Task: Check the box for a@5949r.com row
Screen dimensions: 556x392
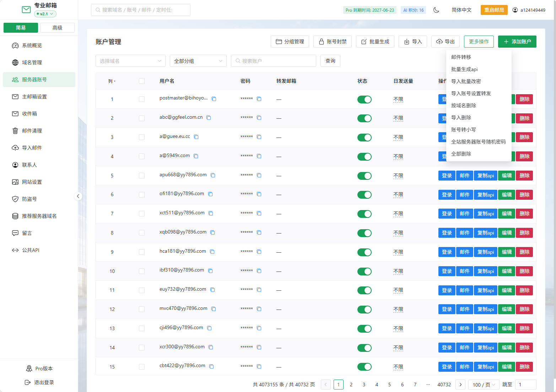Action: (x=142, y=156)
